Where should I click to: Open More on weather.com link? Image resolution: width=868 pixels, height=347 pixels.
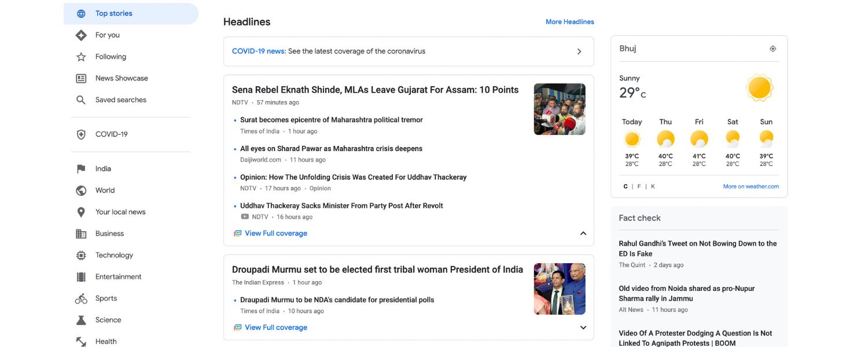[751, 187]
